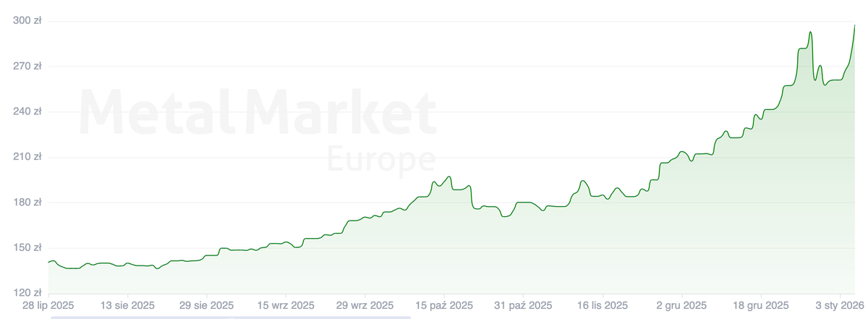Click the 15 paź 2025 axis label
The image size is (868, 319).
tap(445, 305)
